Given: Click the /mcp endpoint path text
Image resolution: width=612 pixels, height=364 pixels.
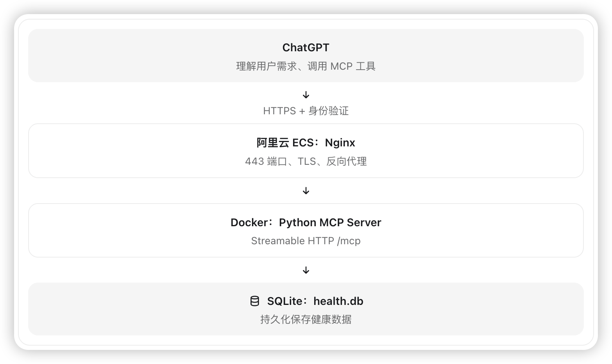Looking at the screenshot, I should click(349, 241).
